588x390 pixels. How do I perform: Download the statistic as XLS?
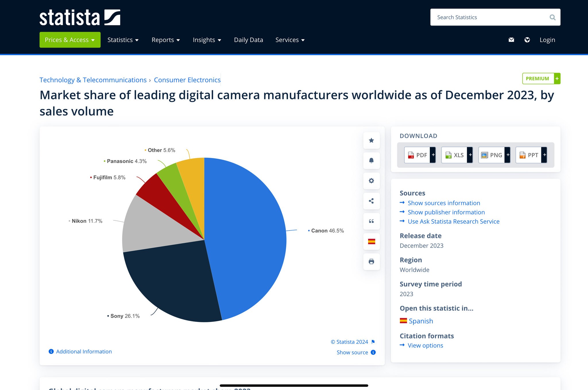point(457,155)
